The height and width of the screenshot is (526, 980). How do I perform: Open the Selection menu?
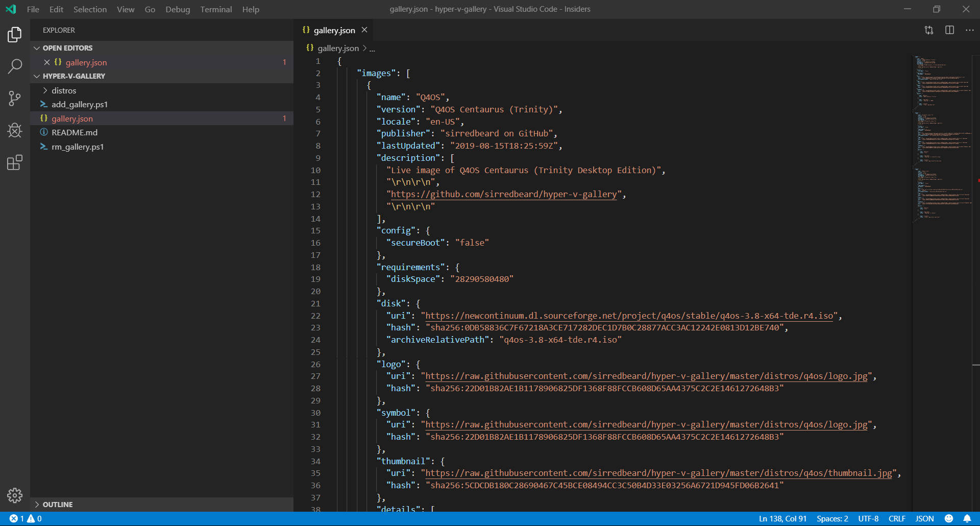point(90,9)
